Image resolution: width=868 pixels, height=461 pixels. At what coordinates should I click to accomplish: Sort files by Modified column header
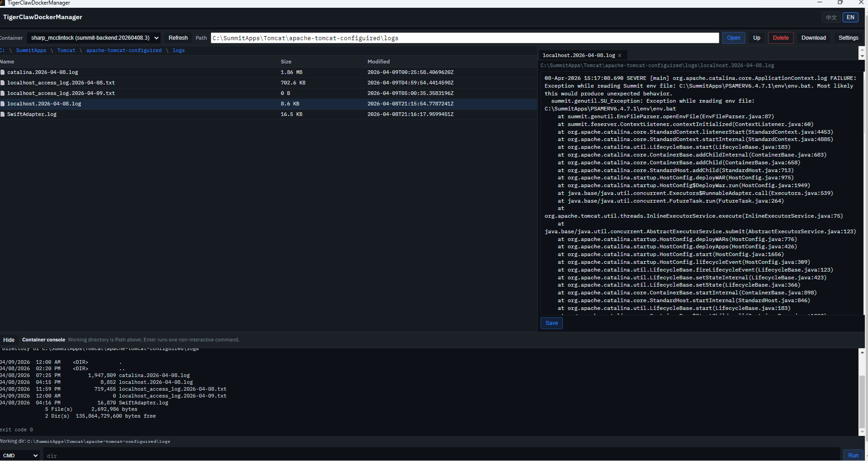pyautogui.click(x=379, y=62)
